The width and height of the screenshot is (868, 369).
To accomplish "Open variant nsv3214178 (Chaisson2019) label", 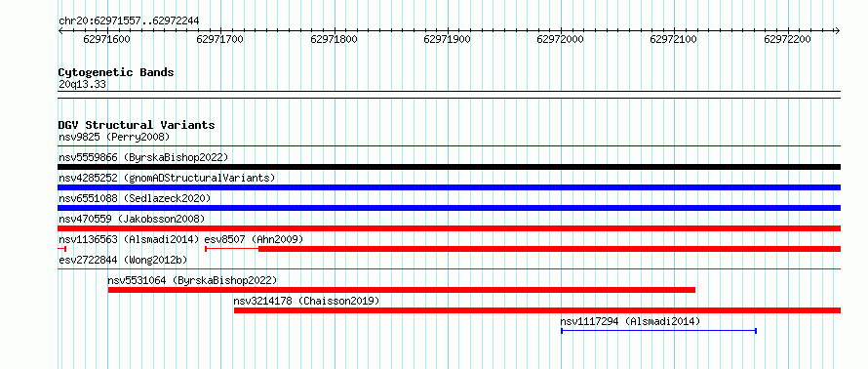I will coord(306,301).
